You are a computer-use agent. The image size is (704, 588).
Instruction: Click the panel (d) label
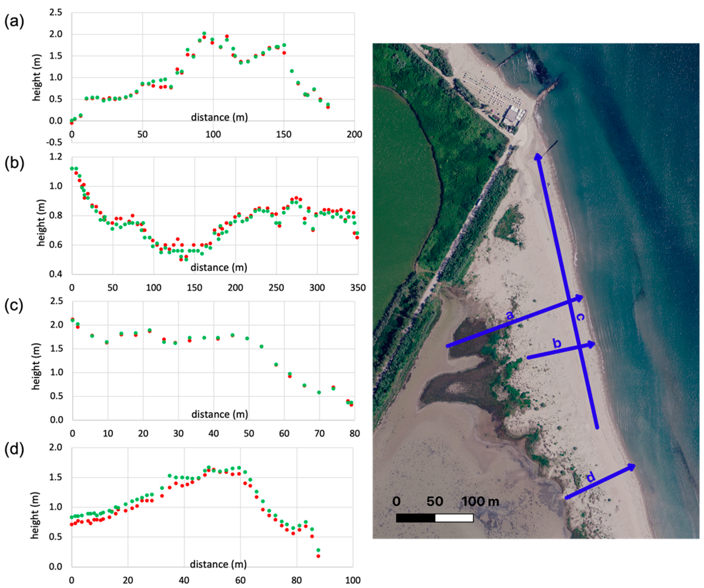[14, 450]
